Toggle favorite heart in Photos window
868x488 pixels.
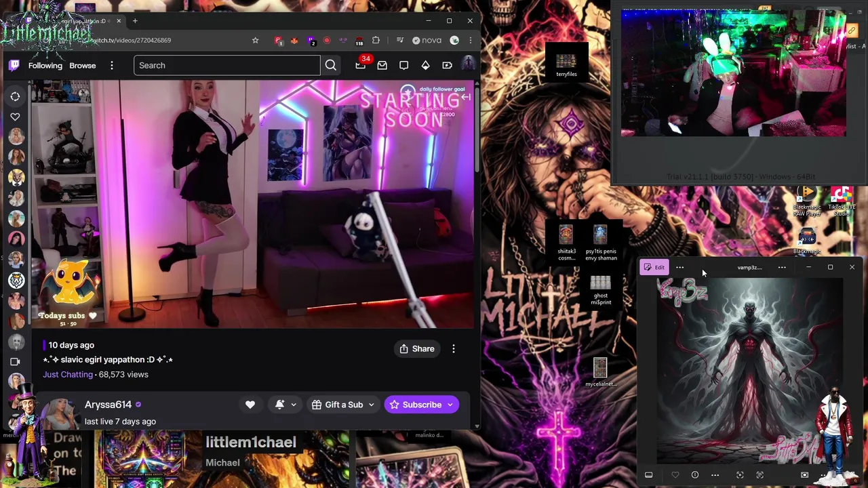click(x=675, y=475)
